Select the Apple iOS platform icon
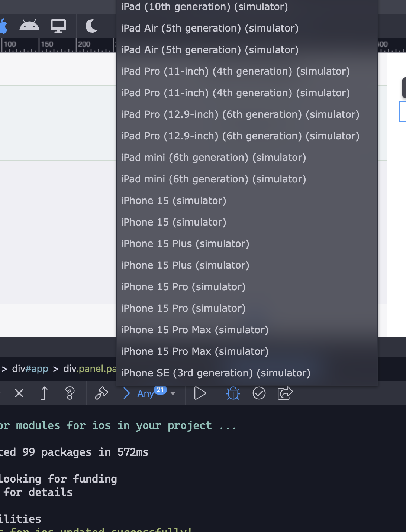The height and width of the screenshot is (532, 406). tap(4, 26)
